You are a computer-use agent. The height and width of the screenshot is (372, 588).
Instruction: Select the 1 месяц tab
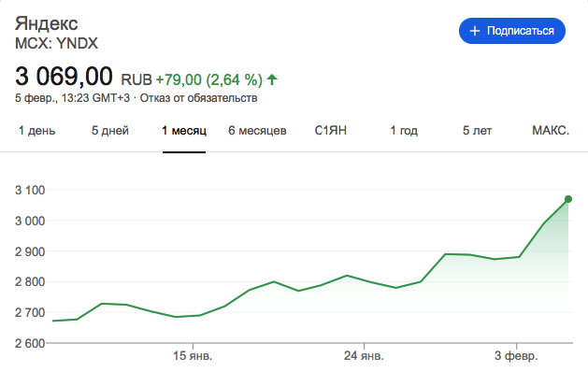(x=184, y=131)
